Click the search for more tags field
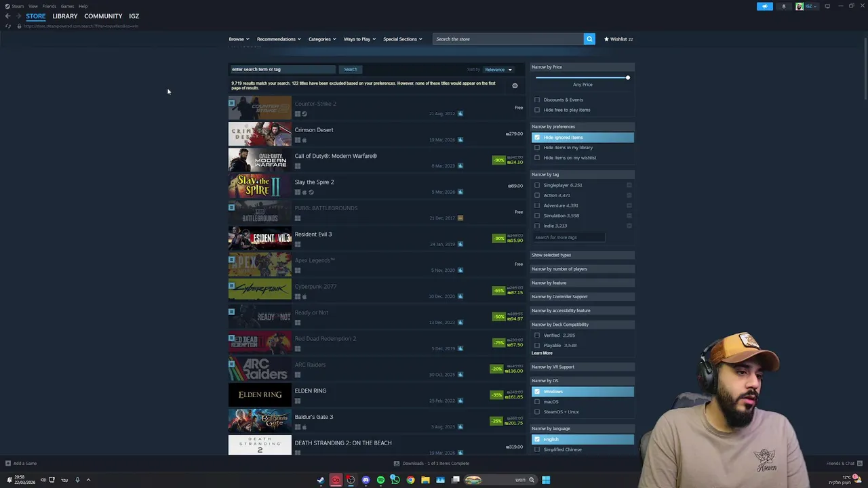868x488 pixels. [x=568, y=237]
